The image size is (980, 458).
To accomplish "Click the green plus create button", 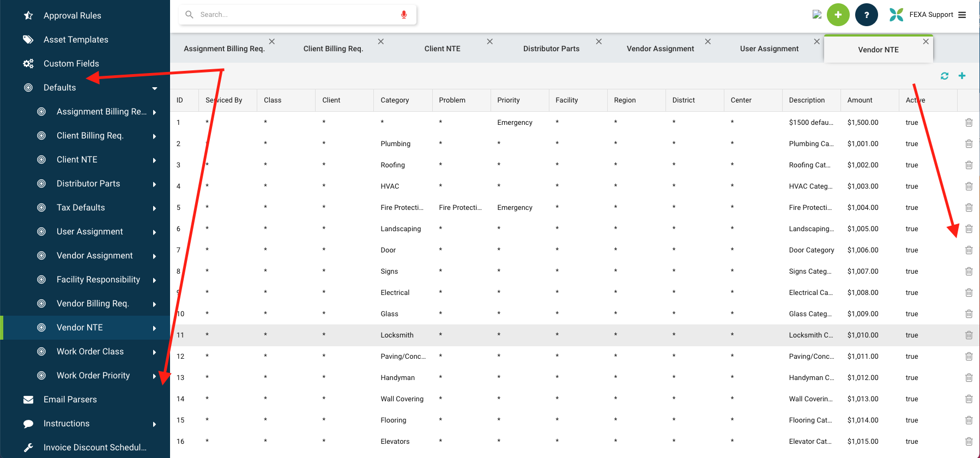I will 838,15.
